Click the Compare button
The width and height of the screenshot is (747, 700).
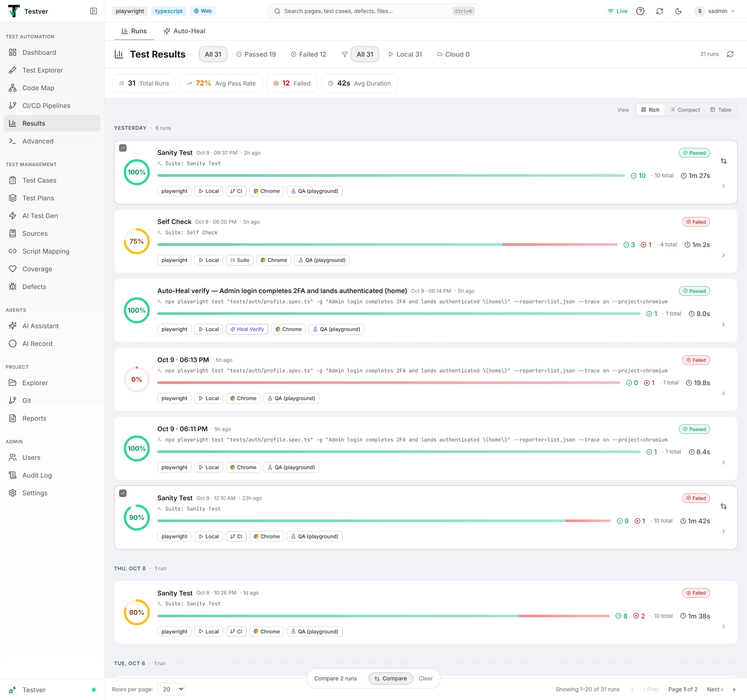[391, 679]
